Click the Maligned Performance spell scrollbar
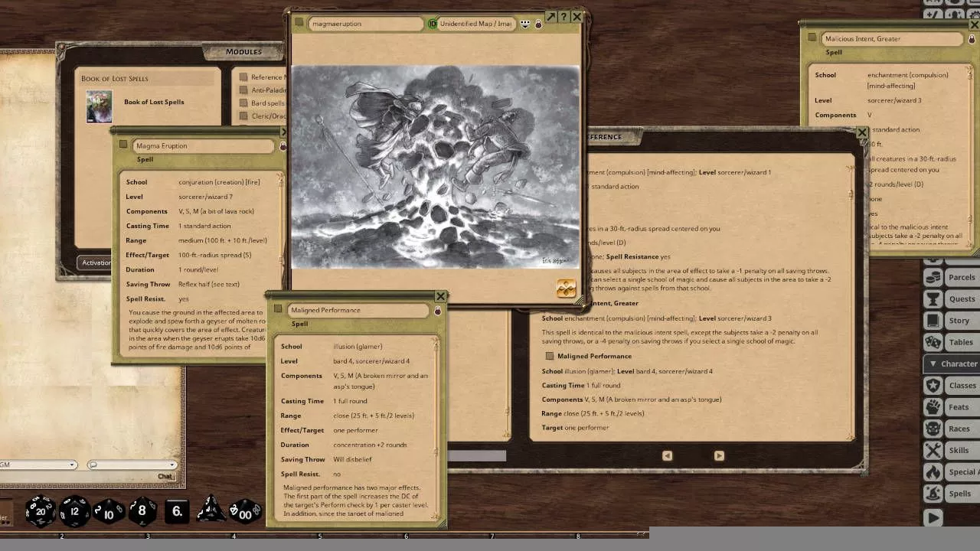The width and height of the screenshot is (980, 551). [437, 429]
